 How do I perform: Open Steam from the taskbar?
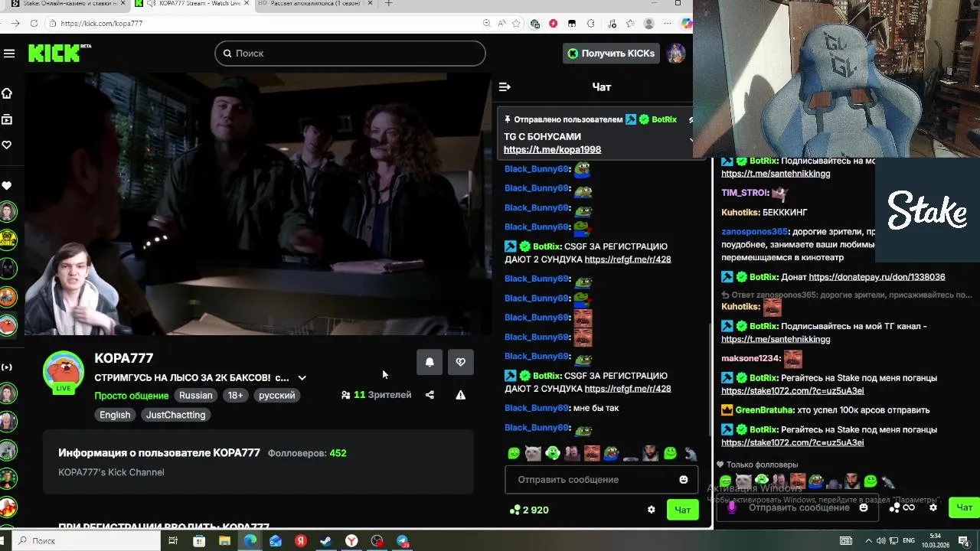point(326,541)
